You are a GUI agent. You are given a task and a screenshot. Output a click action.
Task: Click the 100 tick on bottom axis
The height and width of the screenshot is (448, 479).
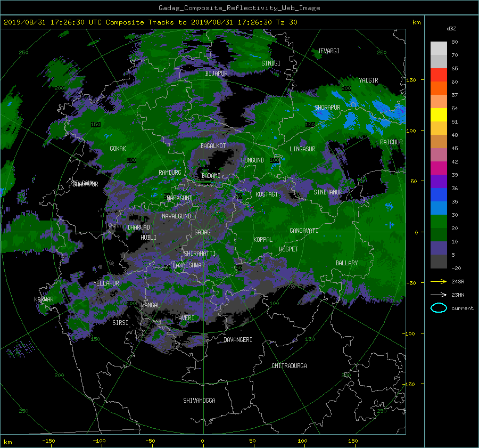[x=302, y=441]
